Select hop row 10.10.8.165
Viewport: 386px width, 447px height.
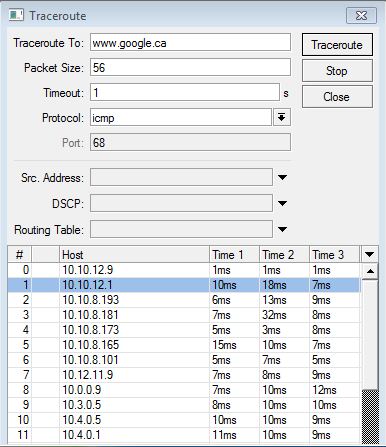(184, 345)
